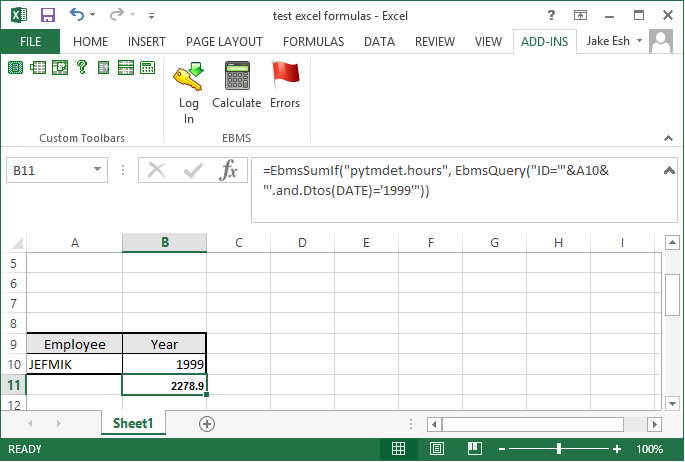
Task: Click the EBMS Calculate button
Action: point(236,85)
